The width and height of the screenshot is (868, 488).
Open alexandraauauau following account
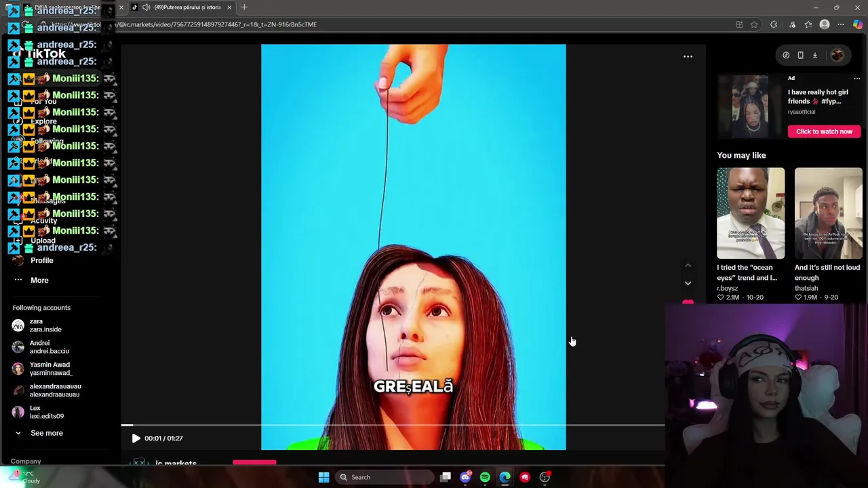(54, 390)
